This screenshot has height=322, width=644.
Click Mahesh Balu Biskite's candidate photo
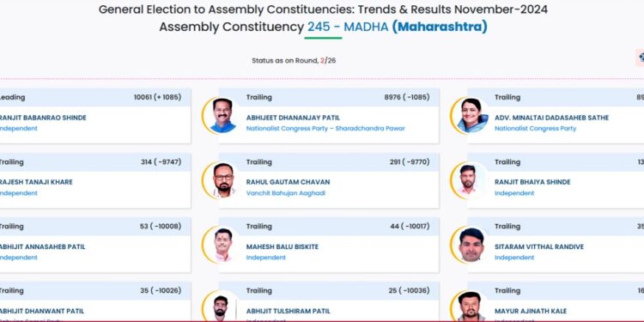223,245
